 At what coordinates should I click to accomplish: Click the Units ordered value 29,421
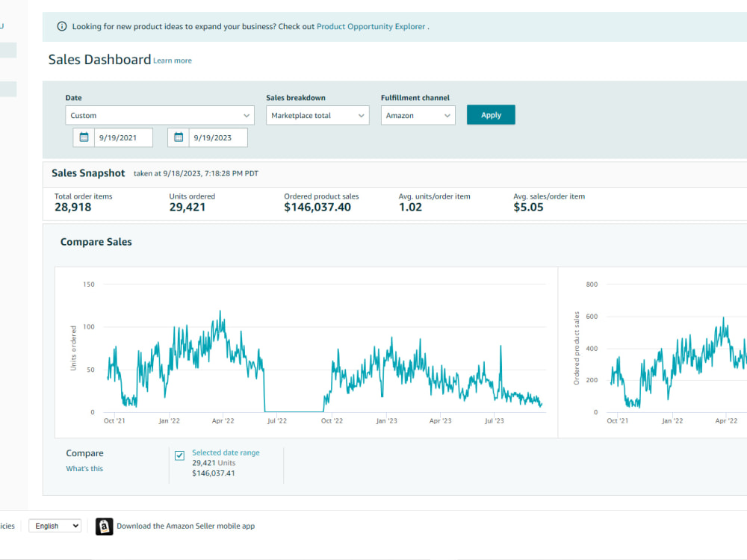[187, 207]
